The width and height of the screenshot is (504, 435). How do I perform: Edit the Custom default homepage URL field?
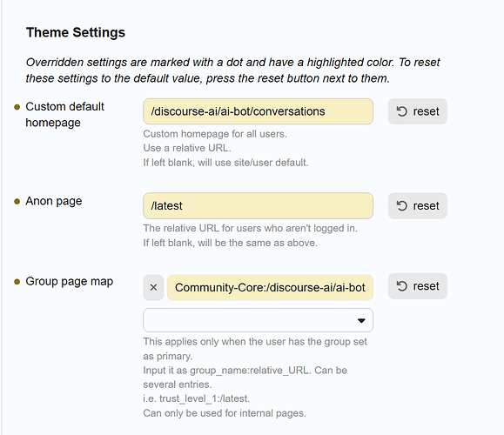point(259,111)
